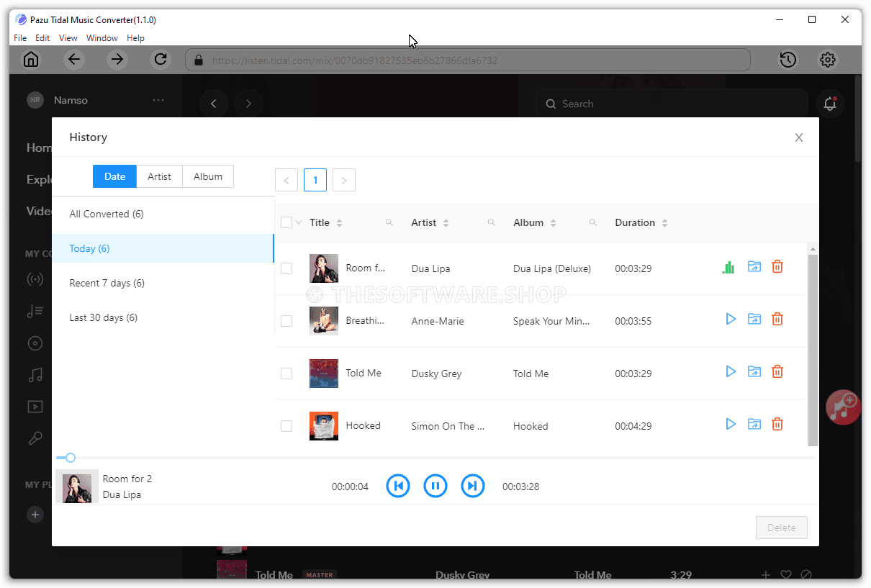Select page 1 in the pagination
This screenshot has width=871, height=588.
315,180
